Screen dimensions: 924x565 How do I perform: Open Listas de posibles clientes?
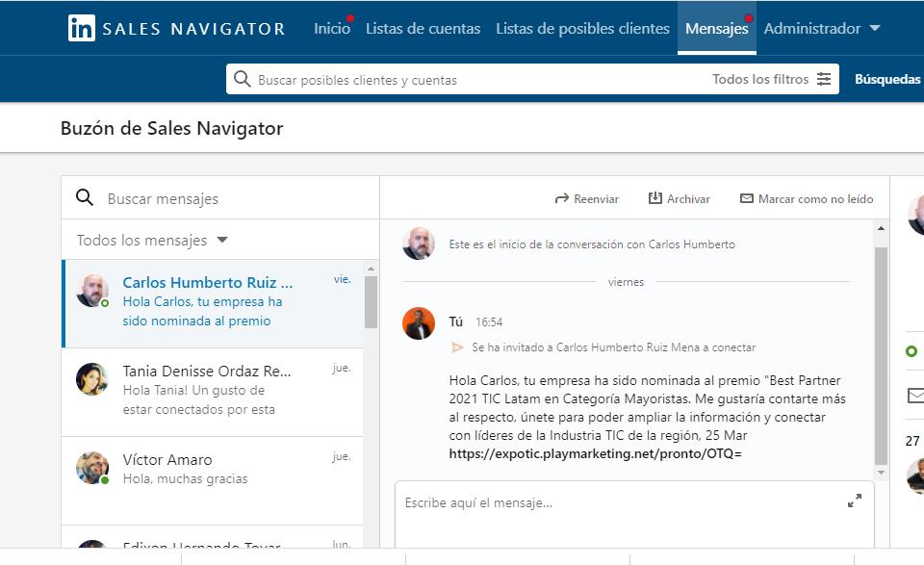(x=582, y=28)
